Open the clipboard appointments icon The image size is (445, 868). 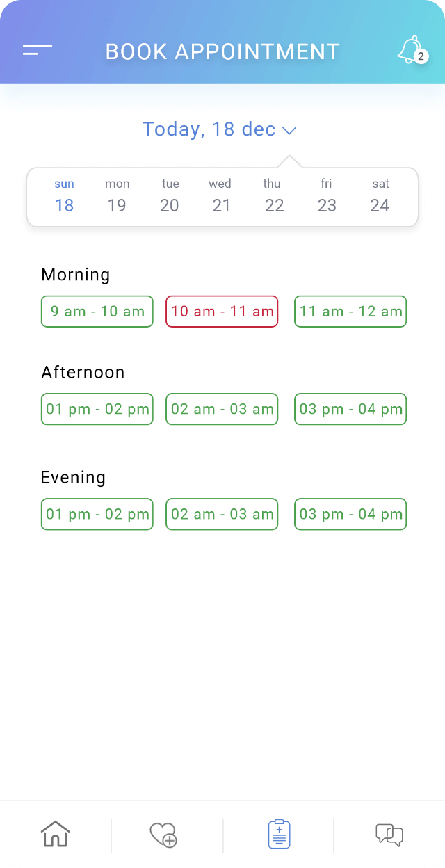point(279,834)
